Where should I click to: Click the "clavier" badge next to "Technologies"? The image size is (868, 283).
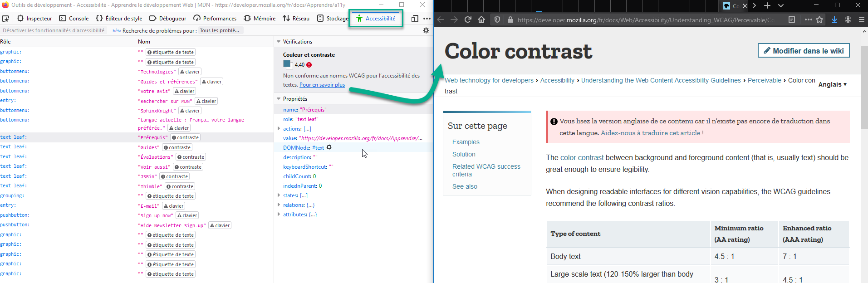click(x=190, y=72)
